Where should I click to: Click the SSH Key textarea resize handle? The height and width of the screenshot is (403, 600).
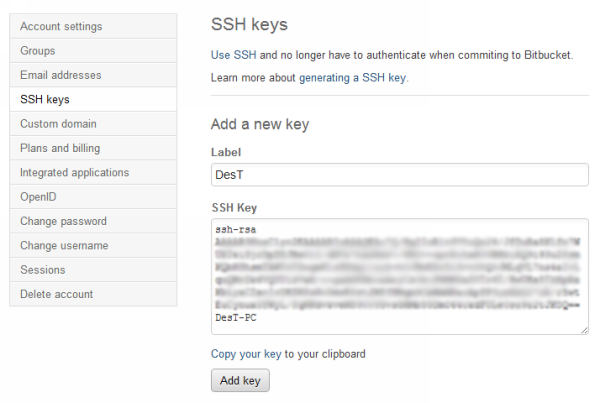(x=584, y=330)
